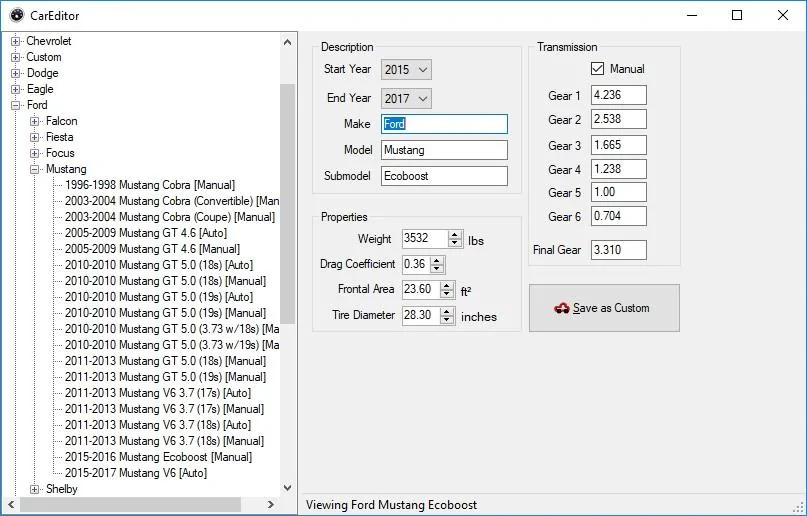Screen dimensions: 807x516
Task: Select 2010-2010 Mustang GT 5.0 (19s) [Manual]
Action: pyautogui.click(x=165, y=313)
